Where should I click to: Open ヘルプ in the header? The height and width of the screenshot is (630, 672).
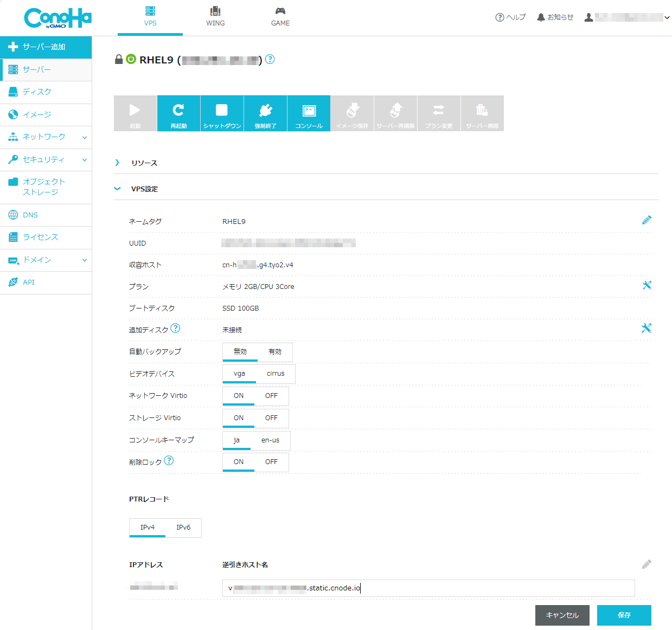[510, 17]
